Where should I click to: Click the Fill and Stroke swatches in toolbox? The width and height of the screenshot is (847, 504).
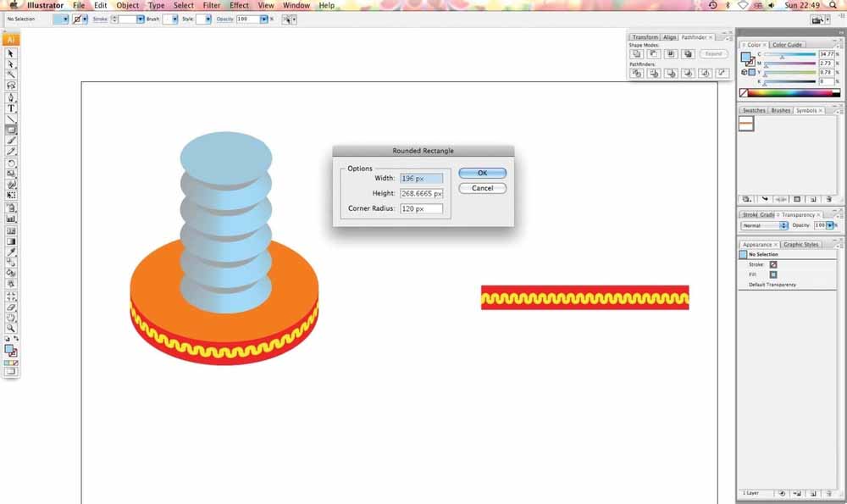(10, 351)
